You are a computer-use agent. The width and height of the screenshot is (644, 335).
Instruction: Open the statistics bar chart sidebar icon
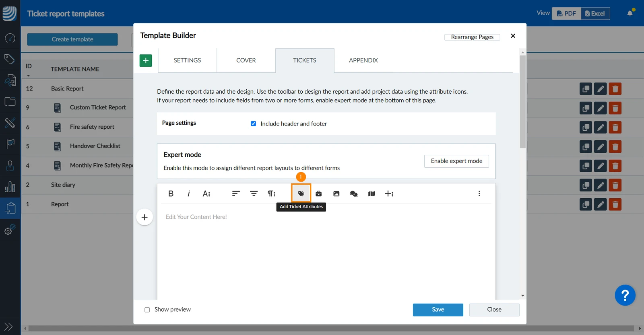click(x=10, y=187)
